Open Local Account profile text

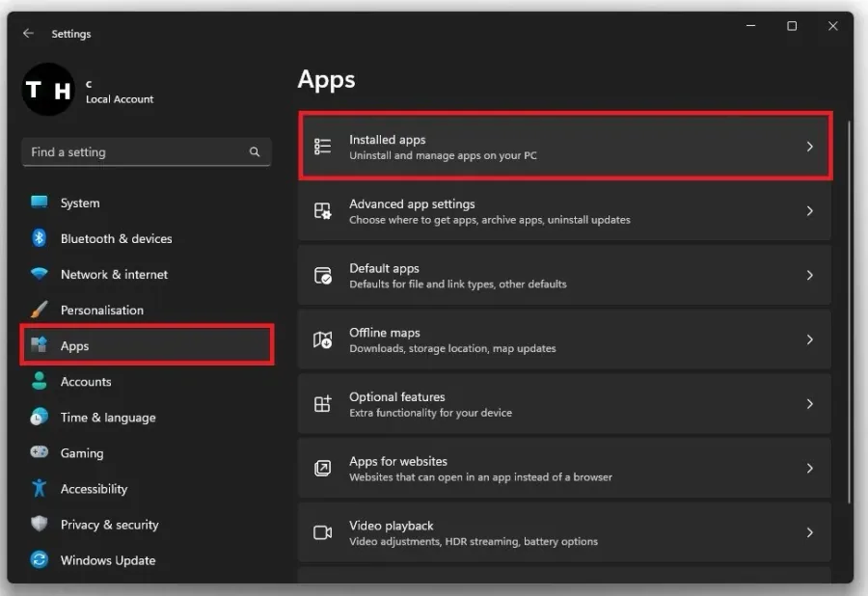coord(120,99)
